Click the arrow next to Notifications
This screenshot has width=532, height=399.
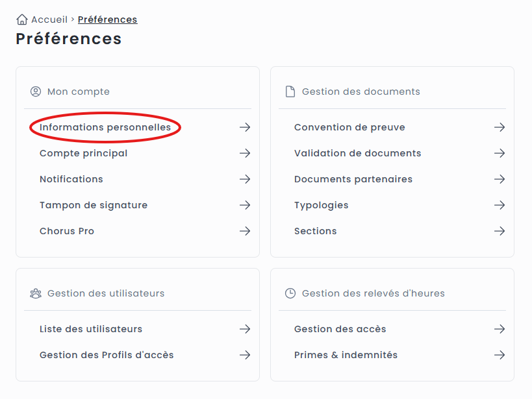pos(245,179)
